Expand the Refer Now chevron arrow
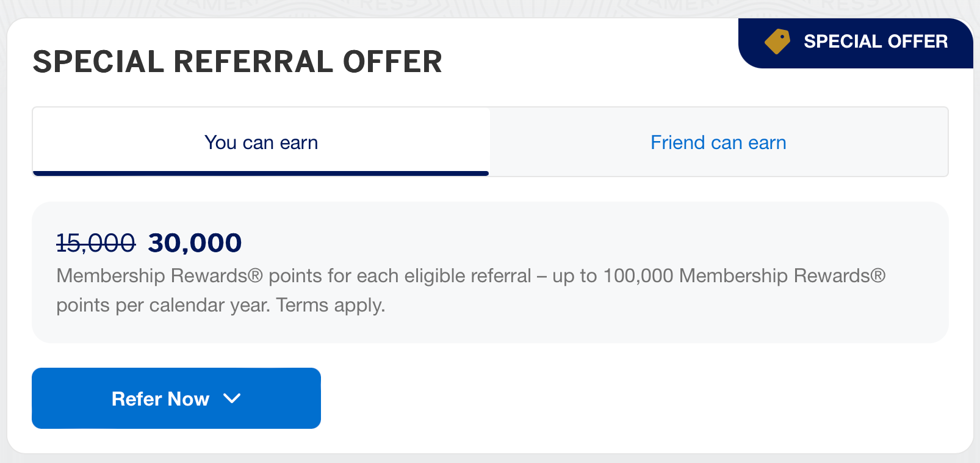 pyautogui.click(x=232, y=399)
